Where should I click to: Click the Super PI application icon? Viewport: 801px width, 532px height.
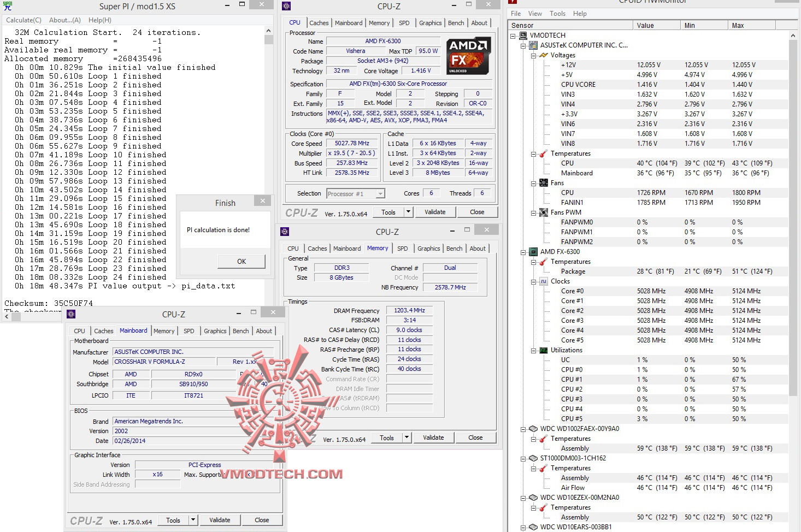[x=8, y=7]
